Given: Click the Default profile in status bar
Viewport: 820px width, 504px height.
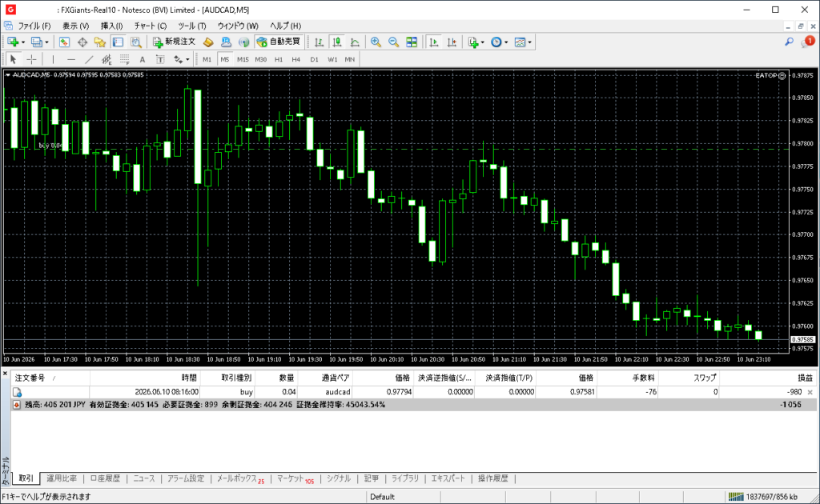Looking at the screenshot, I should pos(382,497).
